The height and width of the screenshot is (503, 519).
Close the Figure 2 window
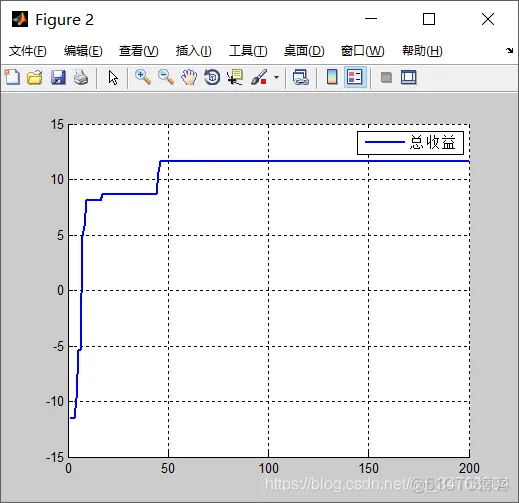pos(488,19)
